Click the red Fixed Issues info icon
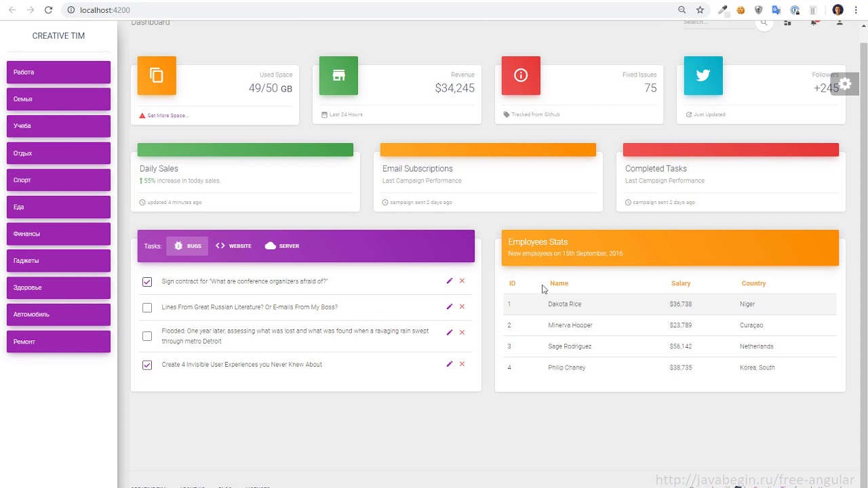This screenshot has width=868, height=488. [521, 75]
